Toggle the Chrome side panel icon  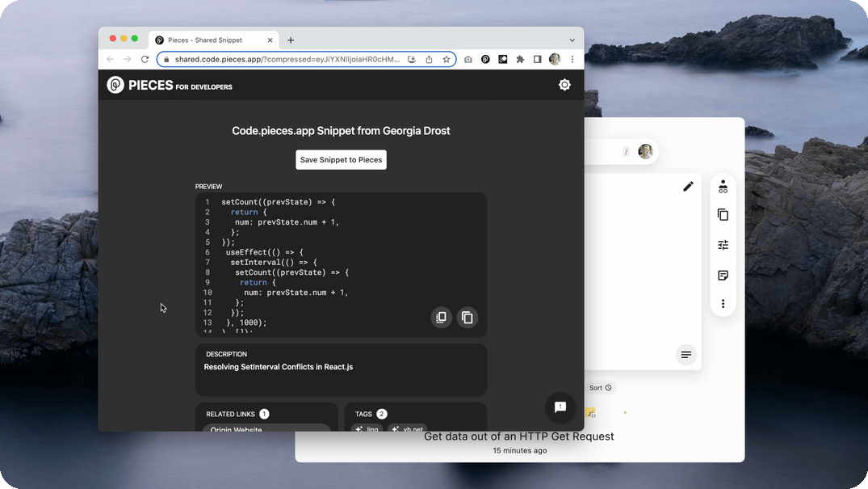(538, 59)
